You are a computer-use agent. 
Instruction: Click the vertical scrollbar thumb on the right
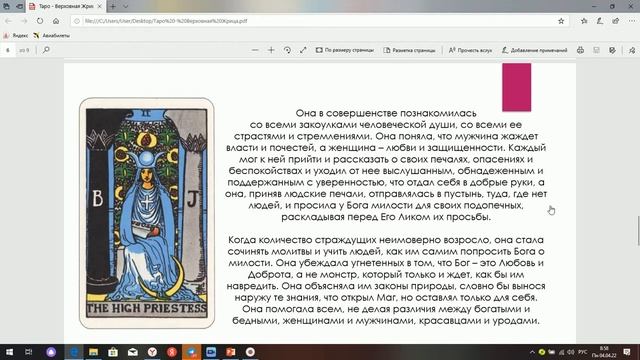point(638,231)
